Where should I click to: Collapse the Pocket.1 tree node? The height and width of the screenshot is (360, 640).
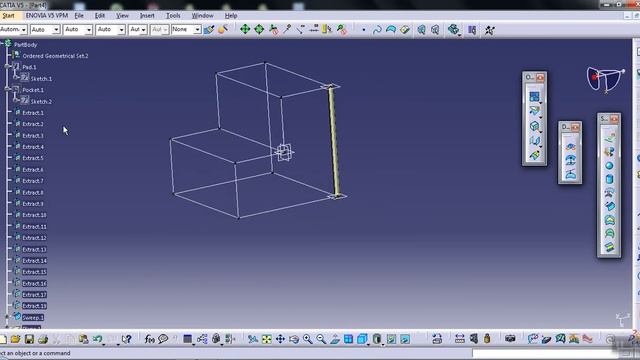pyautogui.click(x=7, y=89)
